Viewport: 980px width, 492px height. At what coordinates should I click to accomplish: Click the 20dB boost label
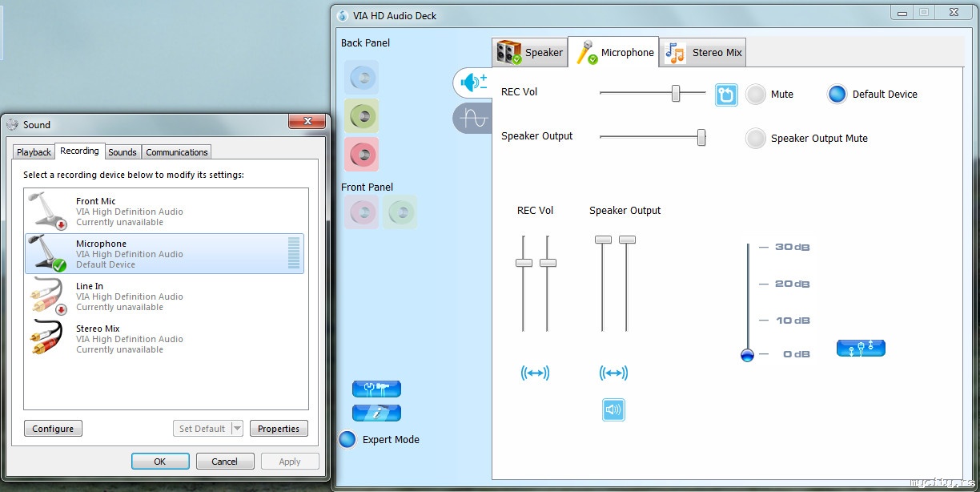[793, 284]
